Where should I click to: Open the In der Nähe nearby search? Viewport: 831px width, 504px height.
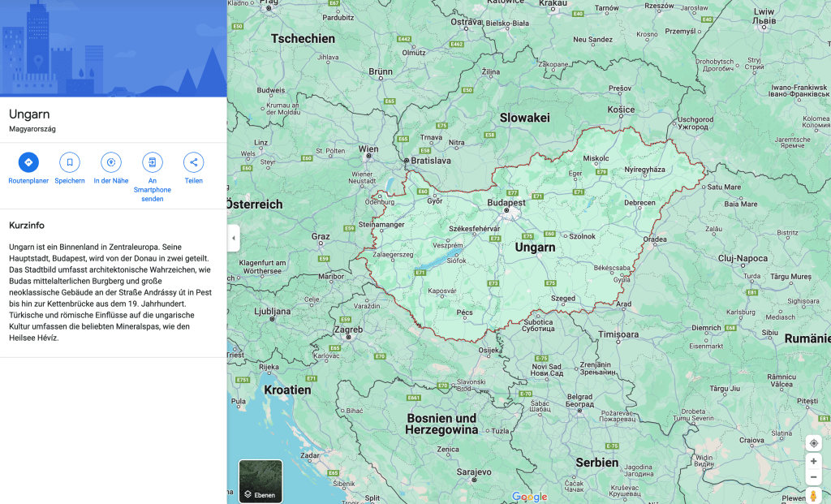pos(111,162)
